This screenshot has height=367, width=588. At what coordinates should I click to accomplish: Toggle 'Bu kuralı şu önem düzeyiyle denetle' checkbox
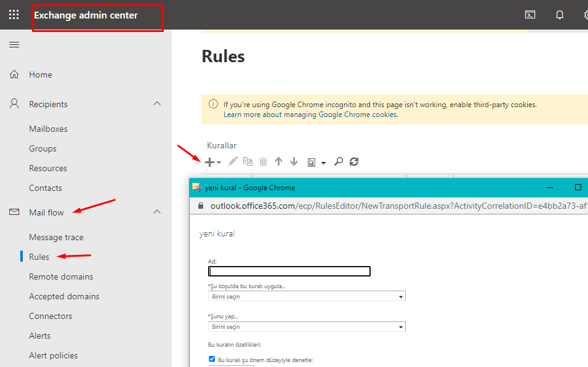212,359
